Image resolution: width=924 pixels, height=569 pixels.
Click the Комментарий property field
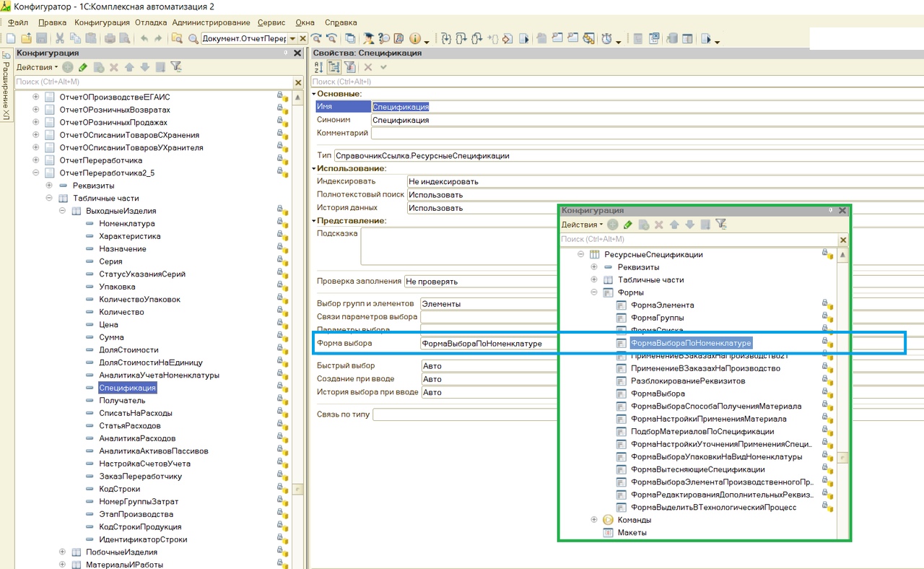click(x=647, y=133)
